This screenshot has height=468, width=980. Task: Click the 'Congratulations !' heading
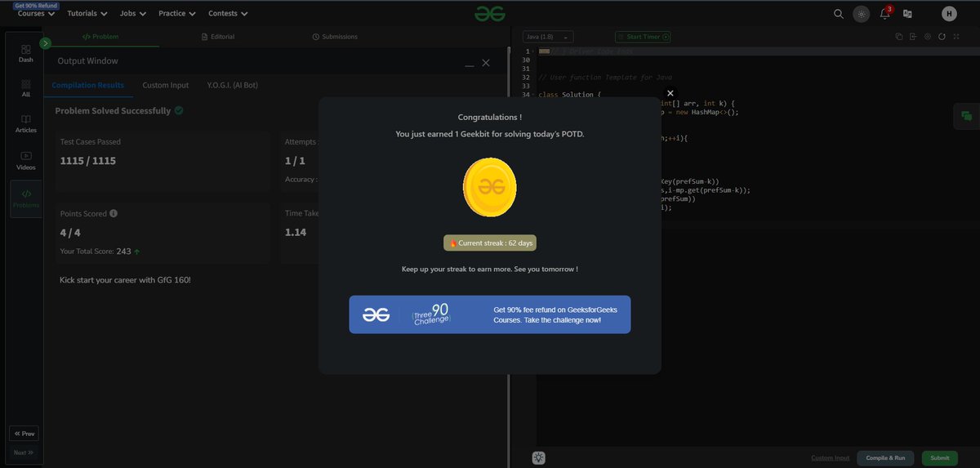coord(490,118)
